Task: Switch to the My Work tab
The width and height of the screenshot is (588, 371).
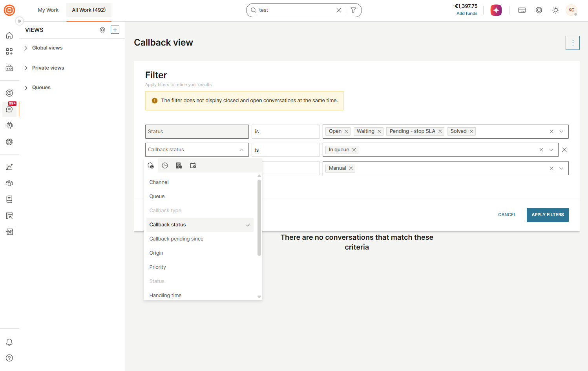Action: point(48,10)
